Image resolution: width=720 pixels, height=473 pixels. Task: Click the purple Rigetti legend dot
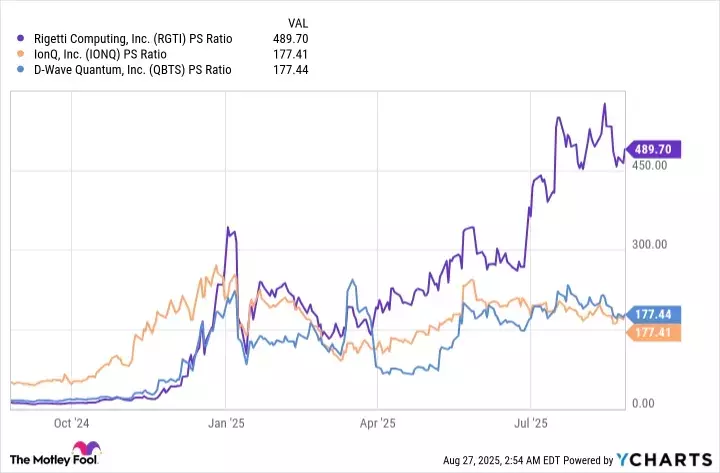click(x=14, y=39)
